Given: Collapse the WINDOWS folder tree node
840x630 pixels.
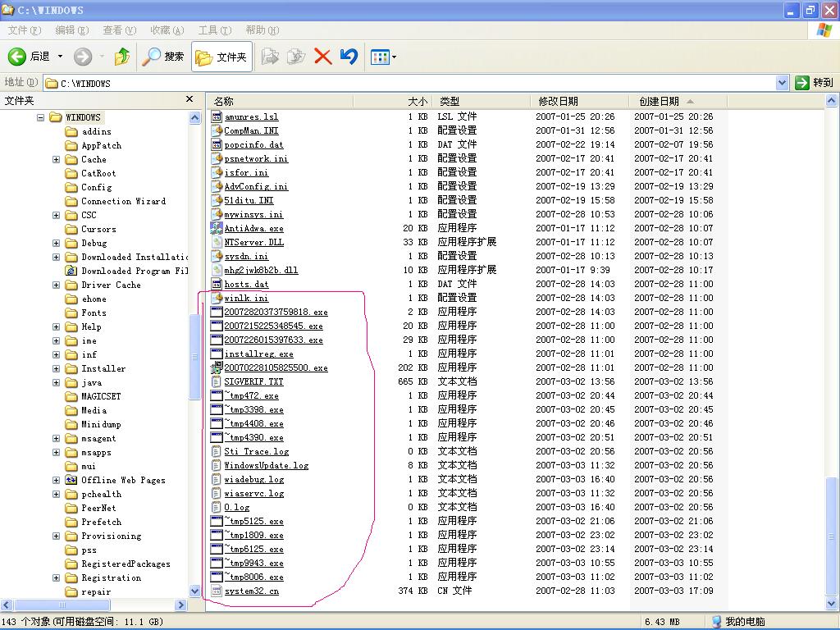Looking at the screenshot, I should (40, 117).
